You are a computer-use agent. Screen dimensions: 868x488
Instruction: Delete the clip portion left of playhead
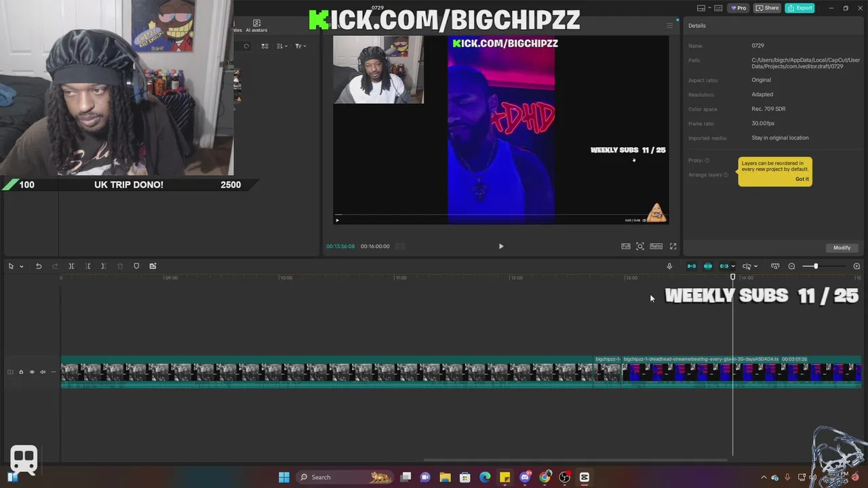click(x=87, y=266)
